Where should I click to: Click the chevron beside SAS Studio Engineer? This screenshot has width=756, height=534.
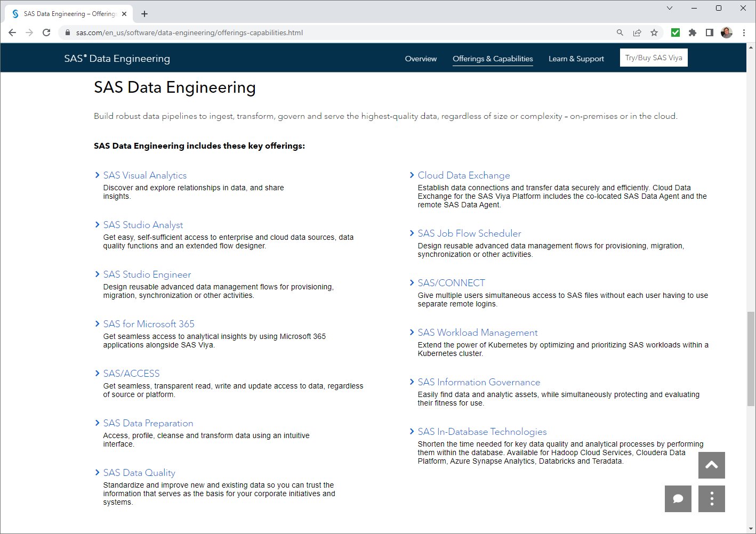tap(97, 274)
